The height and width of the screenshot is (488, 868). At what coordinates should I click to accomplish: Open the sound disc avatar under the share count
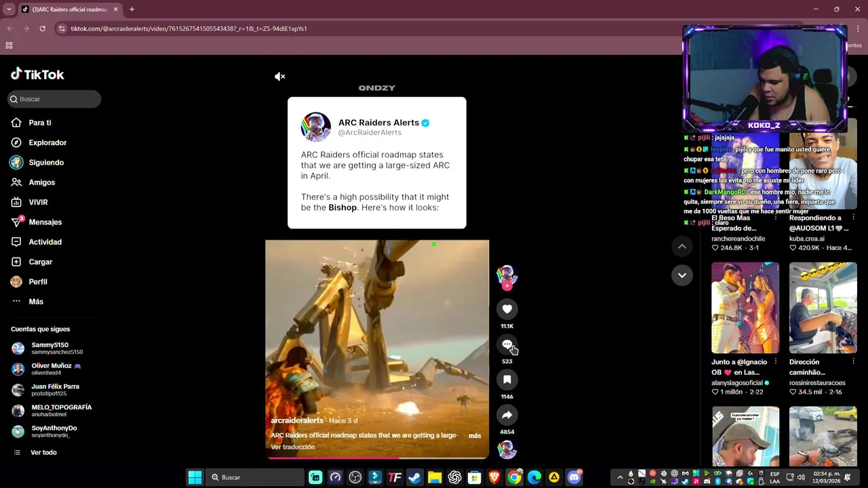[x=507, y=449]
